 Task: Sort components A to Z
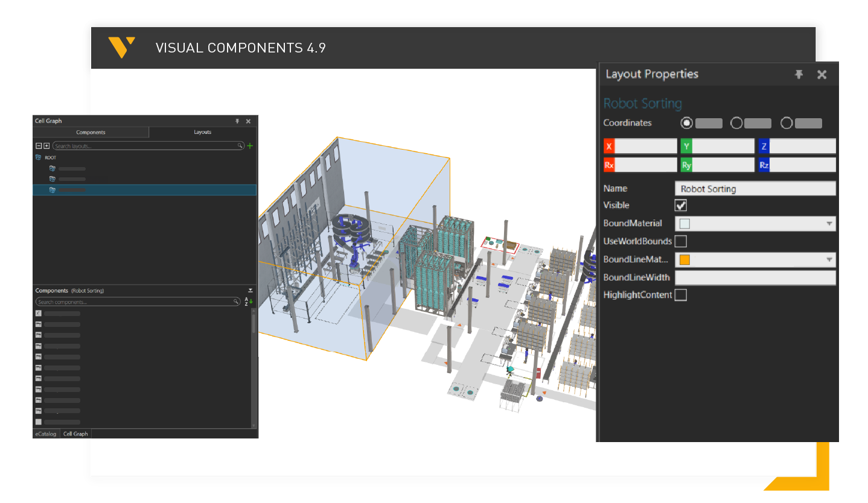click(247, 302)
